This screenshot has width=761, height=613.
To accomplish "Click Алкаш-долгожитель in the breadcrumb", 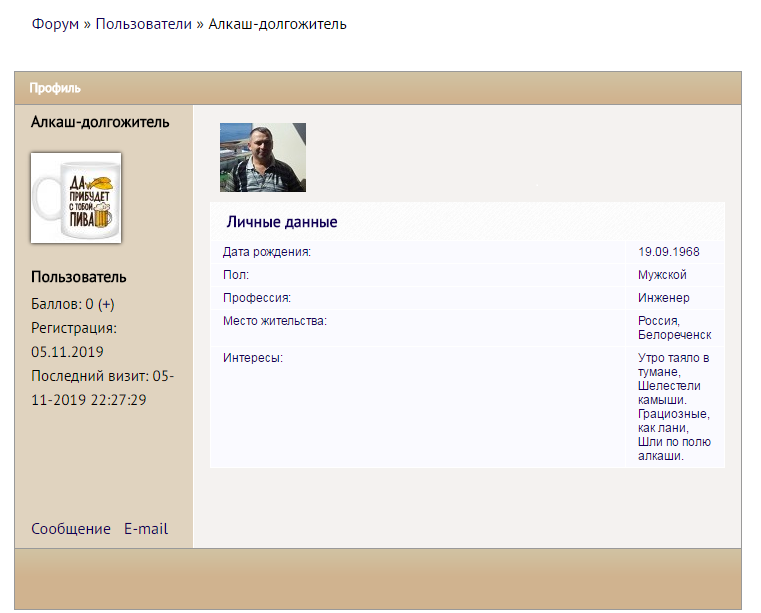I will [x=277, y=24].
